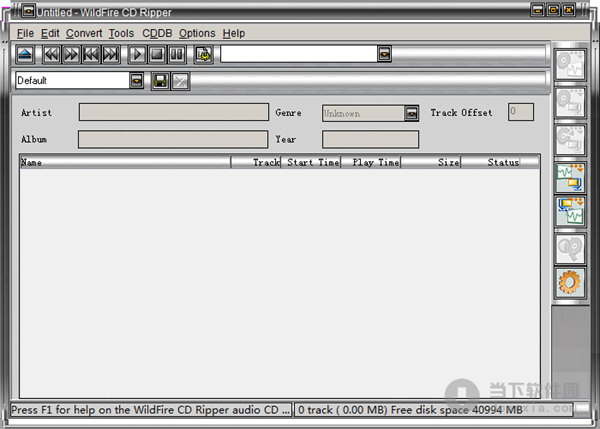Click the third CD rip sidebar icon
Image resolution: width=600 pixels, height=429 pixels.
[x=570, y=140]
